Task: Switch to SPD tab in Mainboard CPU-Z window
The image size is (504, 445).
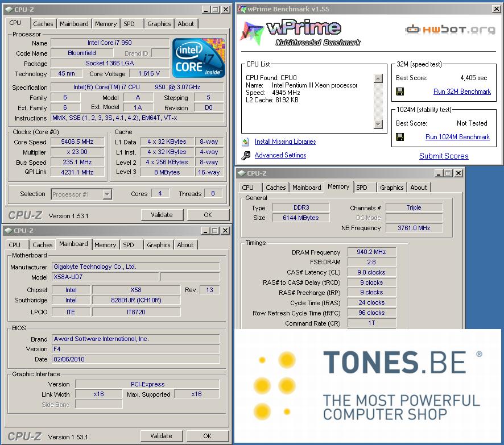Action: 129,245
